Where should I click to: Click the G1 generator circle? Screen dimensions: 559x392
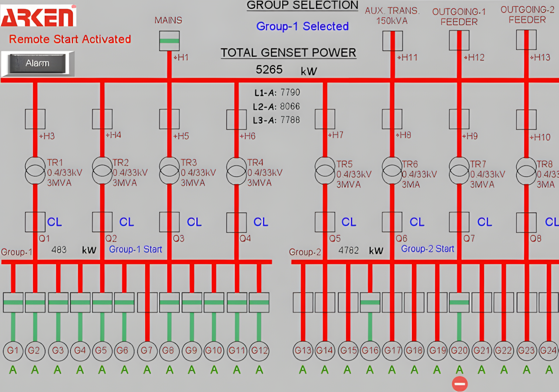click(13, 351)
